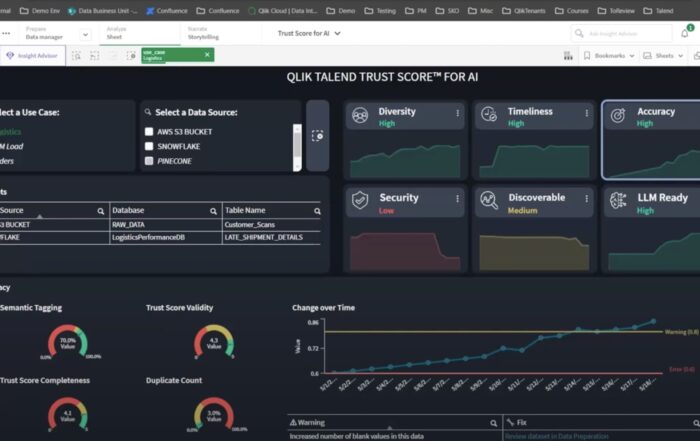Open the Data Business Unit bookmark
The width and height of the screenshot is (700, 441).
click(104, 10)
